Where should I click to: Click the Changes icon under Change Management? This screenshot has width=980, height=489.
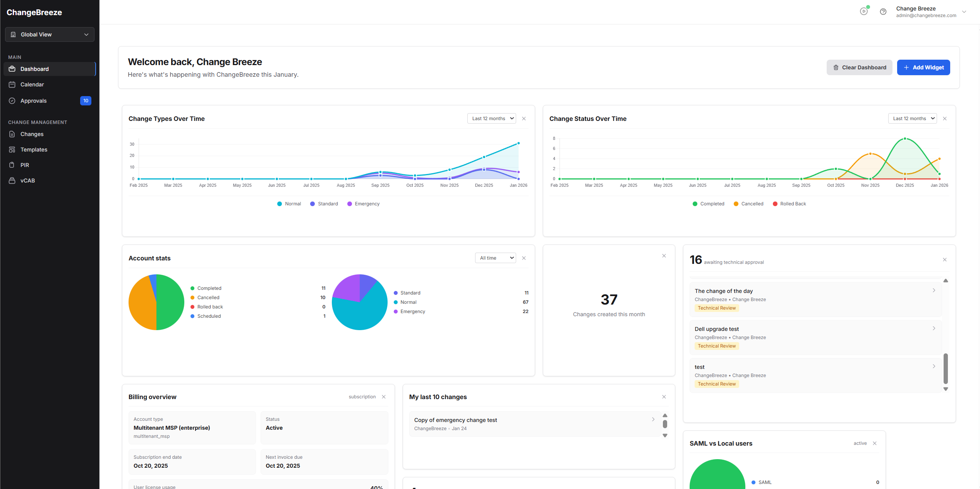pos(12,134)
